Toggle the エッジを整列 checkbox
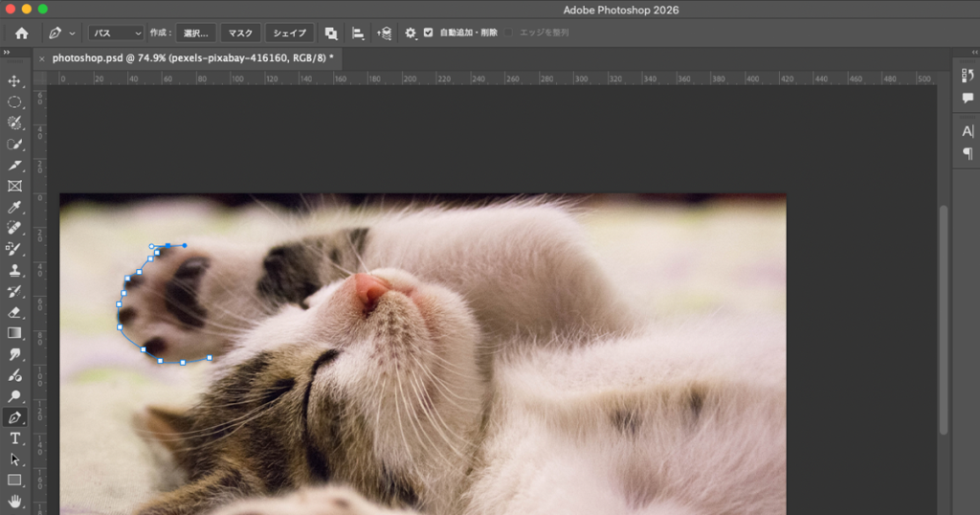Screen dimensions: 980x515 click(x=509, y=33)
